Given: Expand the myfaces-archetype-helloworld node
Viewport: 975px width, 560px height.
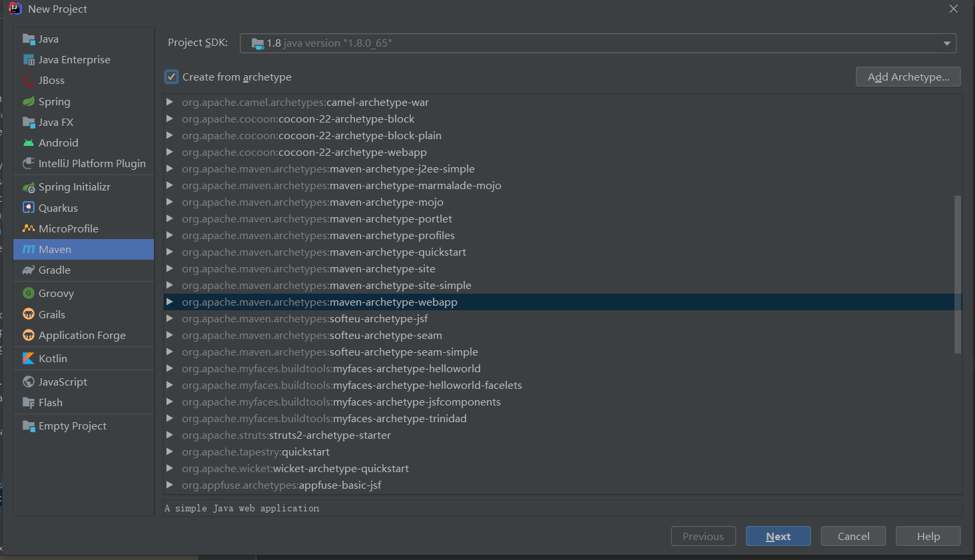Looking at the screenshot, I should (x=170, y=368).
